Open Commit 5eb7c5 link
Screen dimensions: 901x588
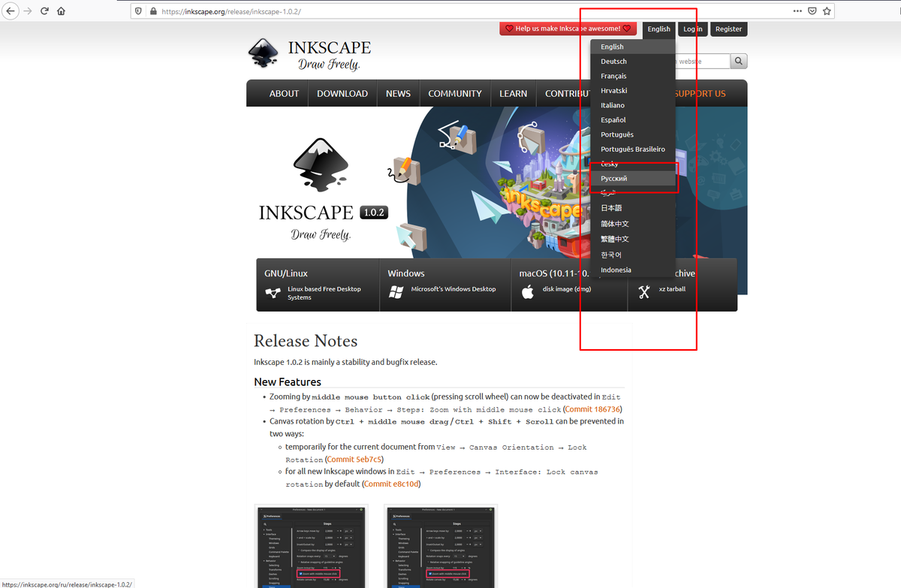click(x=354, y=459)
